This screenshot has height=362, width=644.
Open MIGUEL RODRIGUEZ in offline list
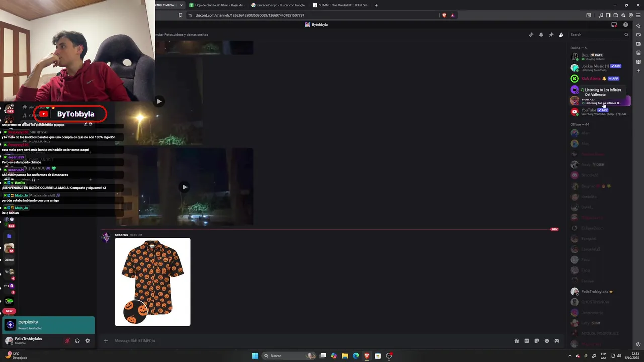599,333
